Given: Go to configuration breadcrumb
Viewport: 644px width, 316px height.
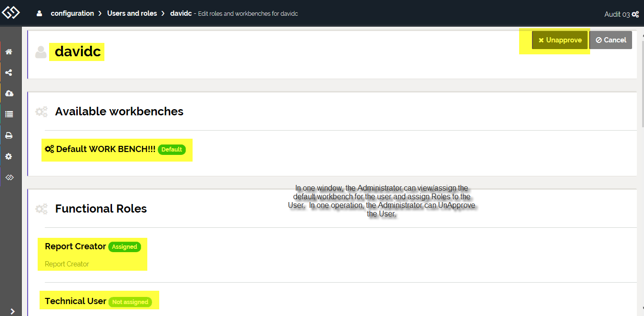Looking at the screenshot, I should pos(72,14).
